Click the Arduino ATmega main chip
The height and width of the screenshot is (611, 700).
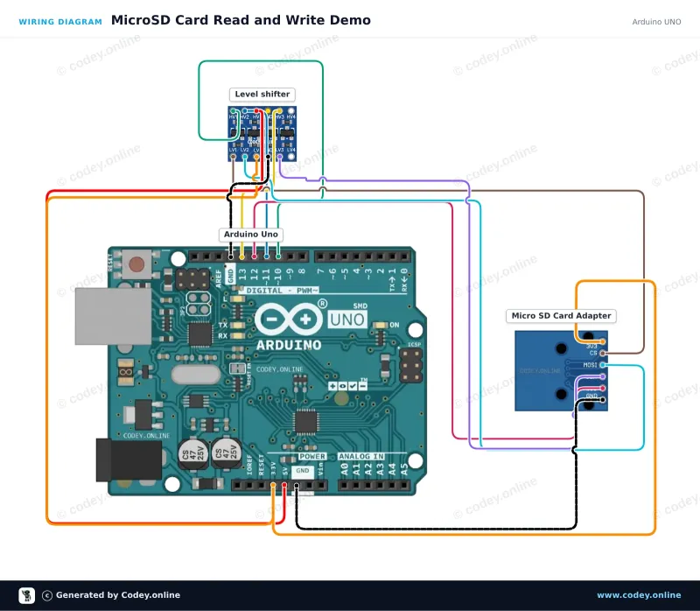click(x=305, y=422)
